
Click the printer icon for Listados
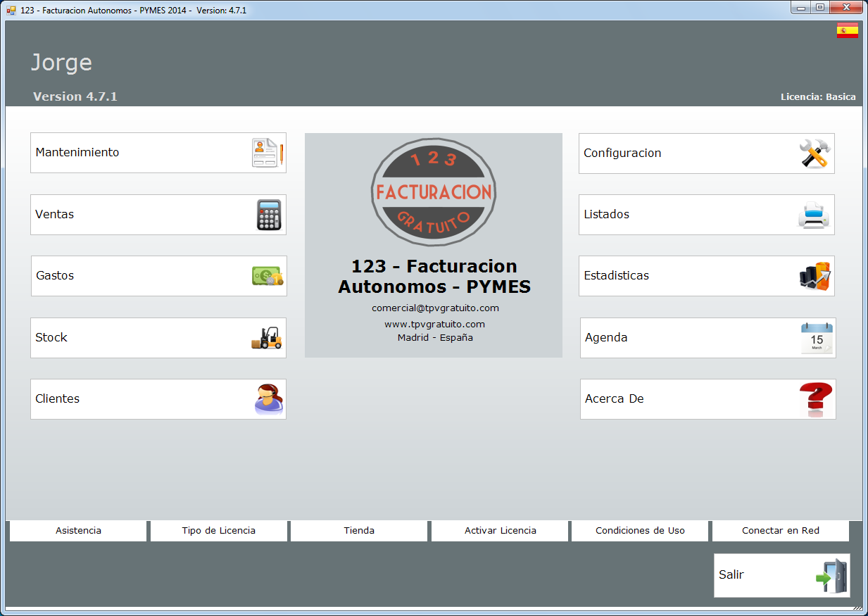[x=814, y=215]
